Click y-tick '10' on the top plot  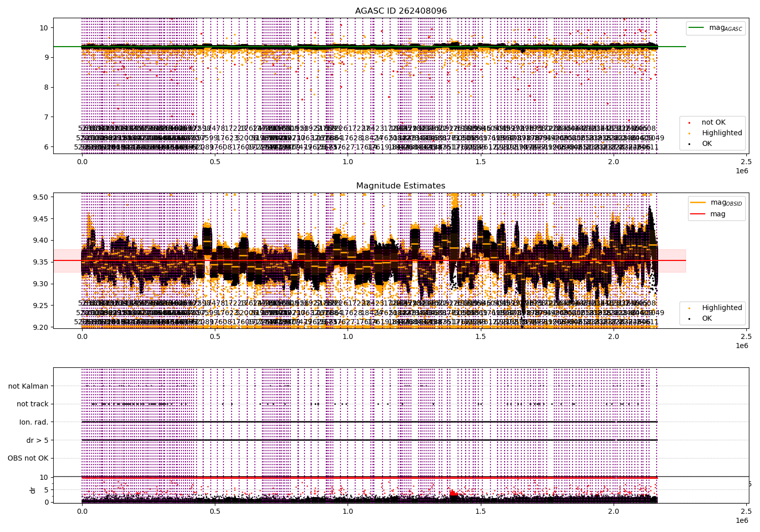(x=44, y=28)
